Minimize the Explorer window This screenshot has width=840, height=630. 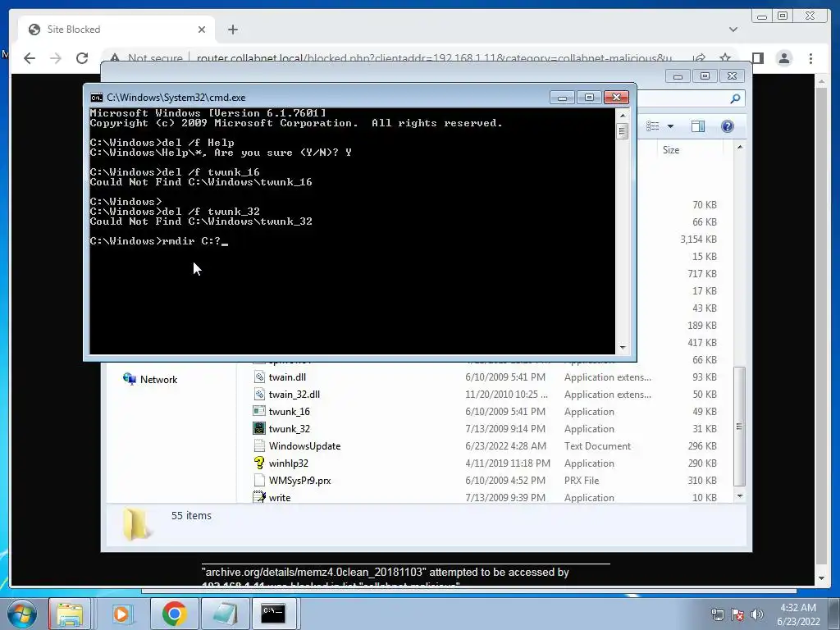(678, 76)
